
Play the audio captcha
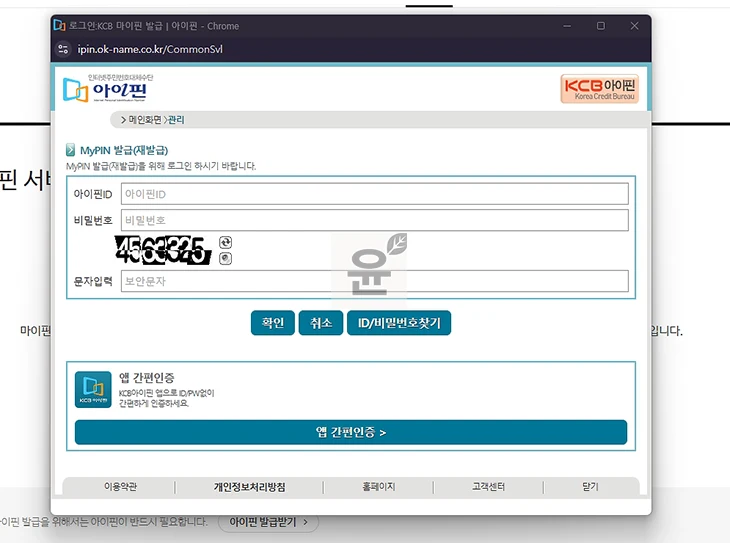pos(226,258)
